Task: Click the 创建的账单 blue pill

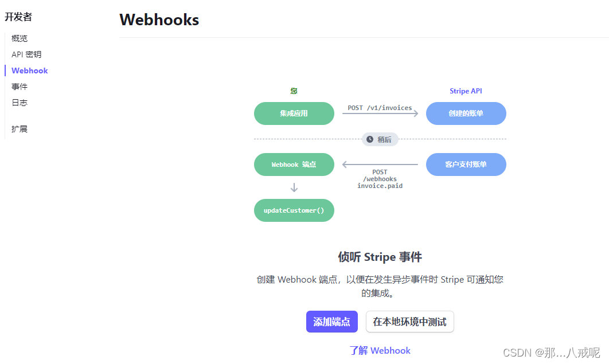Action: [x=466, y=113]
